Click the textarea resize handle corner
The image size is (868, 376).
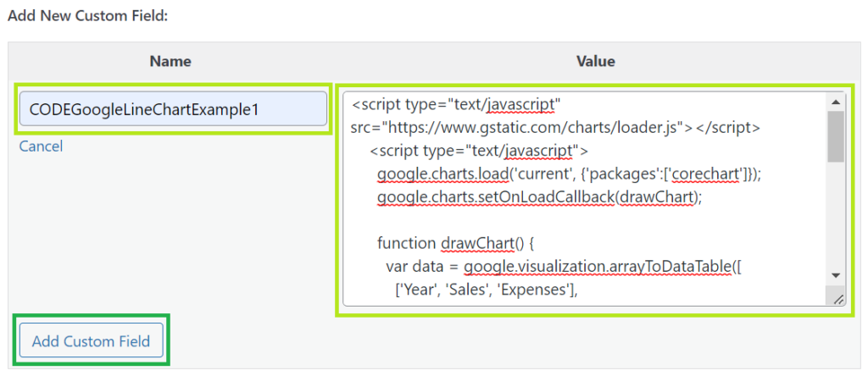837,298
